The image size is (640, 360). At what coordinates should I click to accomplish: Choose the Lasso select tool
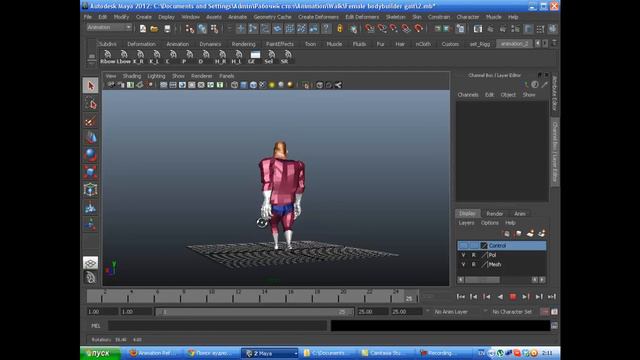tap(90, 104)
